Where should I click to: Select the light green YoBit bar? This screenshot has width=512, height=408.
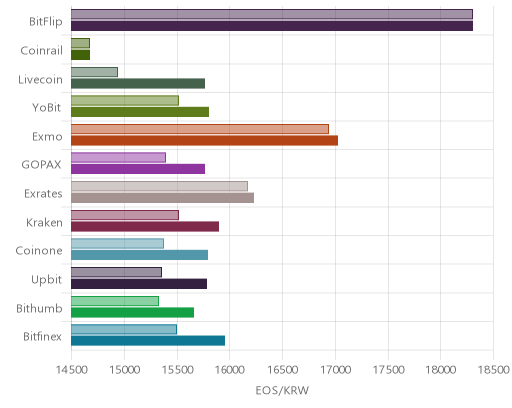click(125, 100)
